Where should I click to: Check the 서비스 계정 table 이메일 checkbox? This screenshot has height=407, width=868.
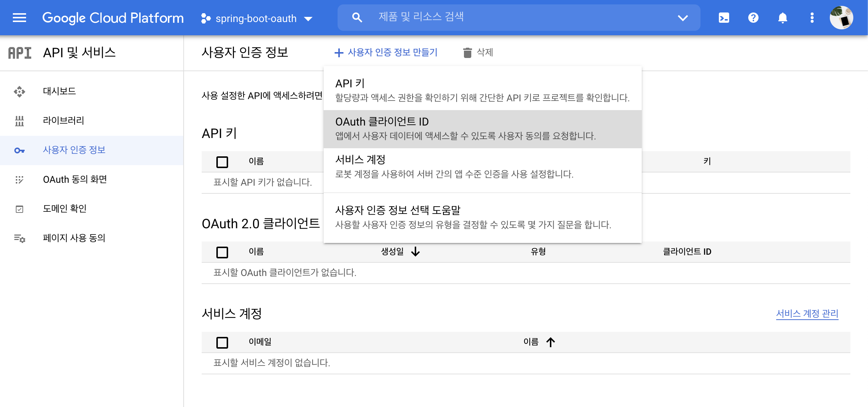(222, 342)
